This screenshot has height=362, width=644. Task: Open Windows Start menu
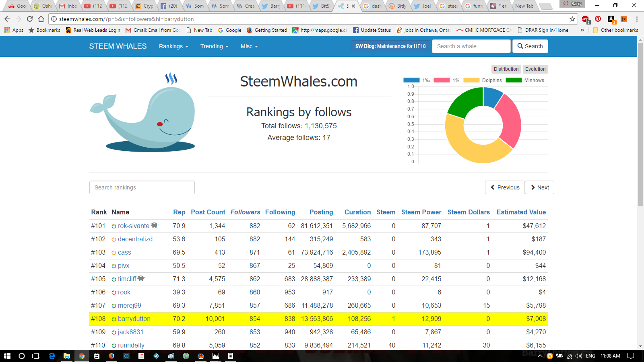pos(7,356)
